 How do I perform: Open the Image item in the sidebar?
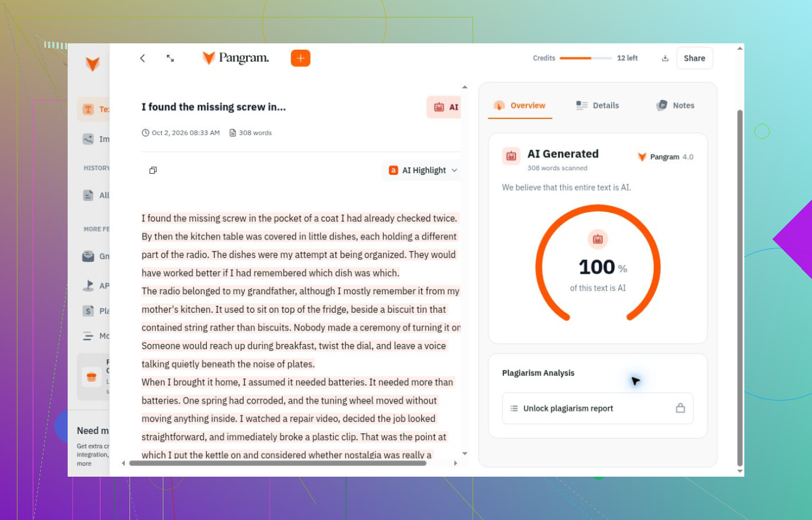(x=96, y=139)
